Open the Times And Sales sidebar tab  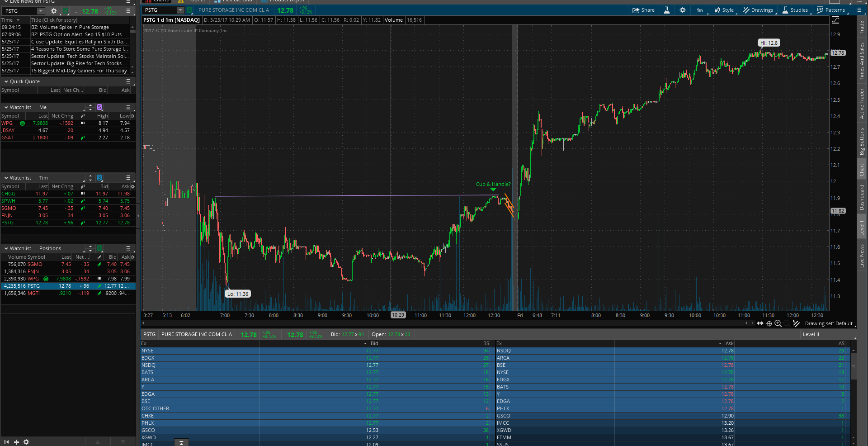862,61
